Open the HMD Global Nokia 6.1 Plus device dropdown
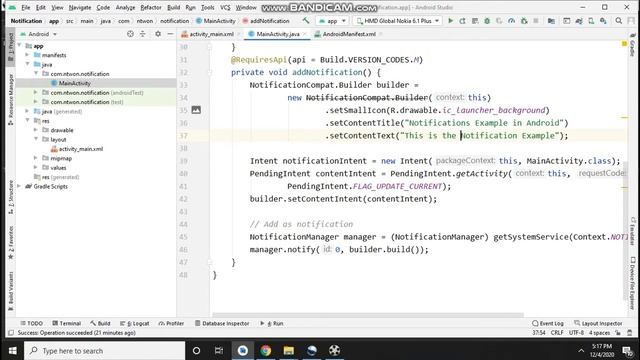This screenshot has width=640, height=360. click(397, 21)
